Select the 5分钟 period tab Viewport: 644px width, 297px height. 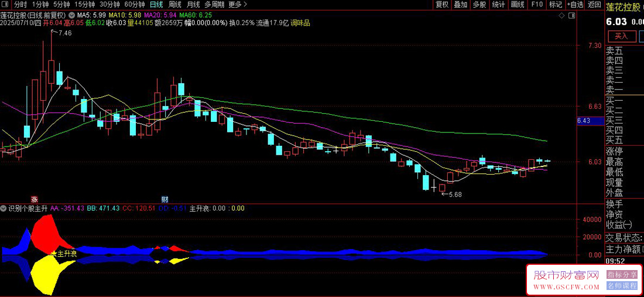[x=61, y=5]
